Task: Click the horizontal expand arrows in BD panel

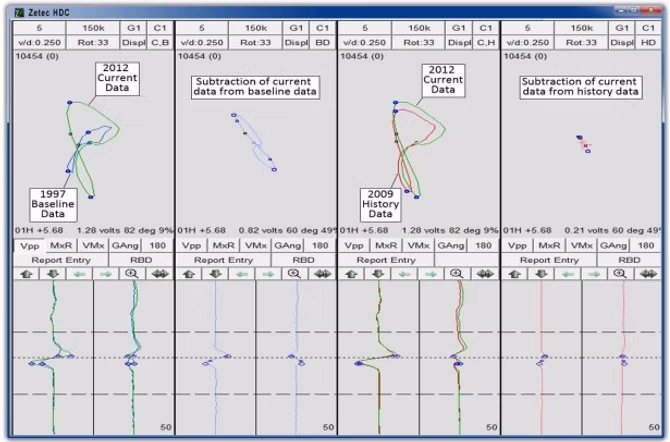Action: click(x=322, y=274)
